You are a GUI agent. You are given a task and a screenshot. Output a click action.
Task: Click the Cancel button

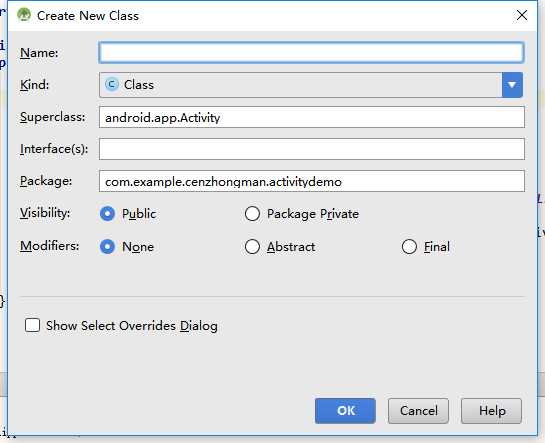pos(418,411)
